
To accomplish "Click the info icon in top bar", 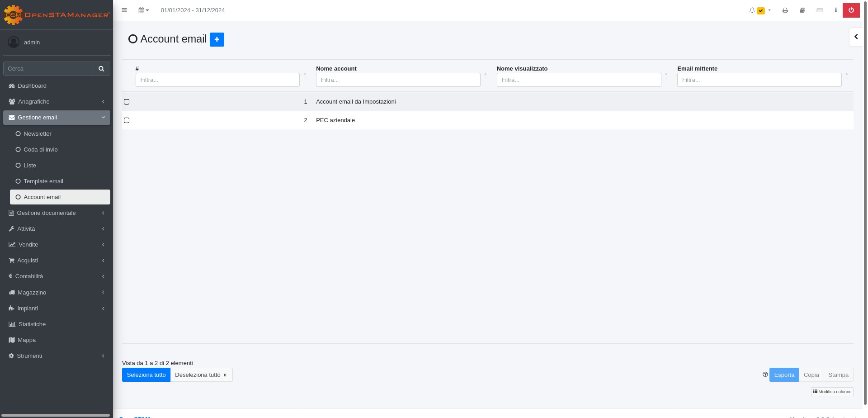I will 835,10.
